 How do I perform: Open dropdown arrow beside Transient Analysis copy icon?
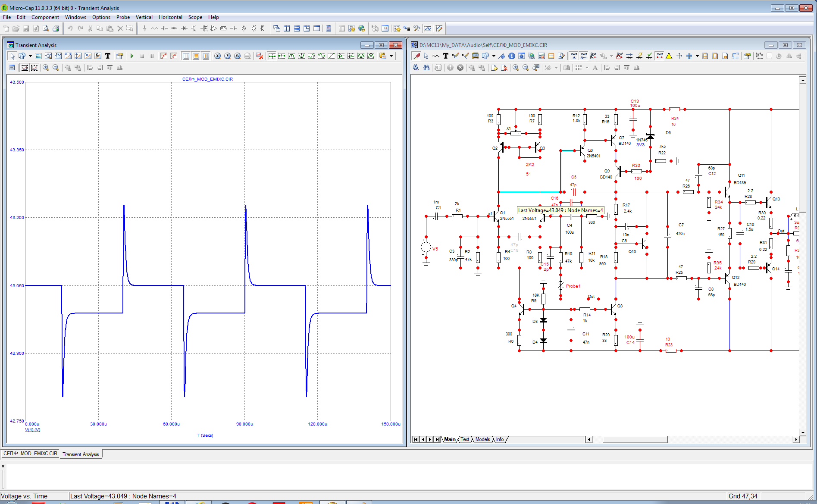point(30,56)
